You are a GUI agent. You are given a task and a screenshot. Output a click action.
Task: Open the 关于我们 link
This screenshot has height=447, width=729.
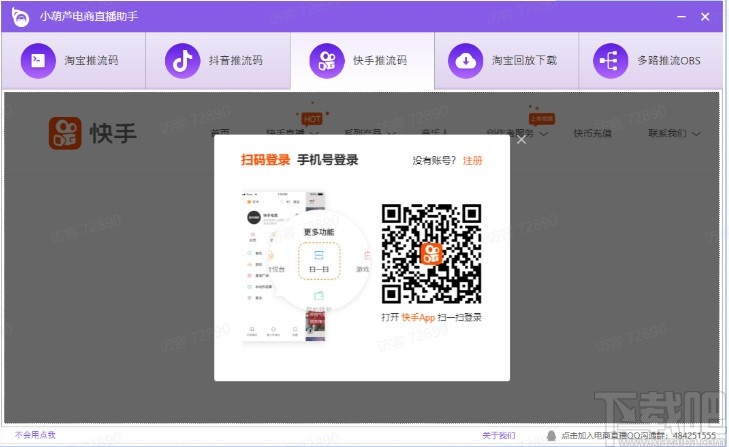tap(498, 435)
